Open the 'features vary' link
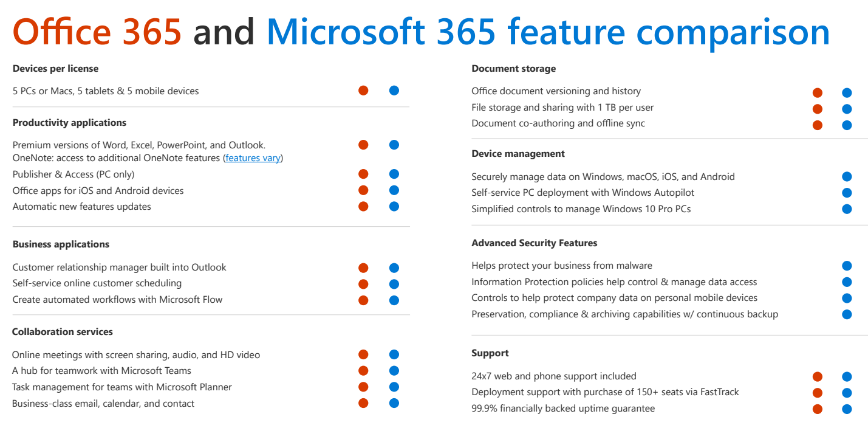The width and height of the screenshot is (868, 428). 253,158
